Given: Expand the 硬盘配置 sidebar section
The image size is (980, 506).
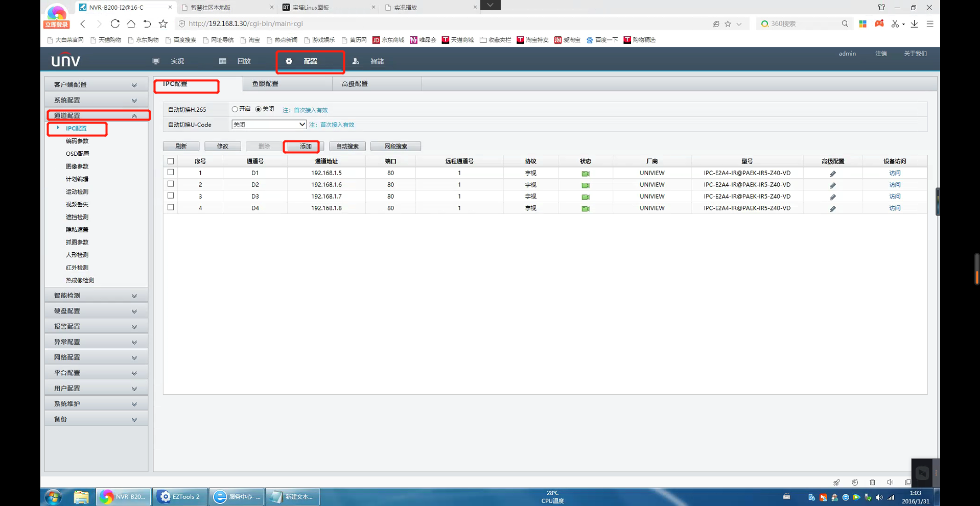Looking at the screenshot, I should click(96, 311).
